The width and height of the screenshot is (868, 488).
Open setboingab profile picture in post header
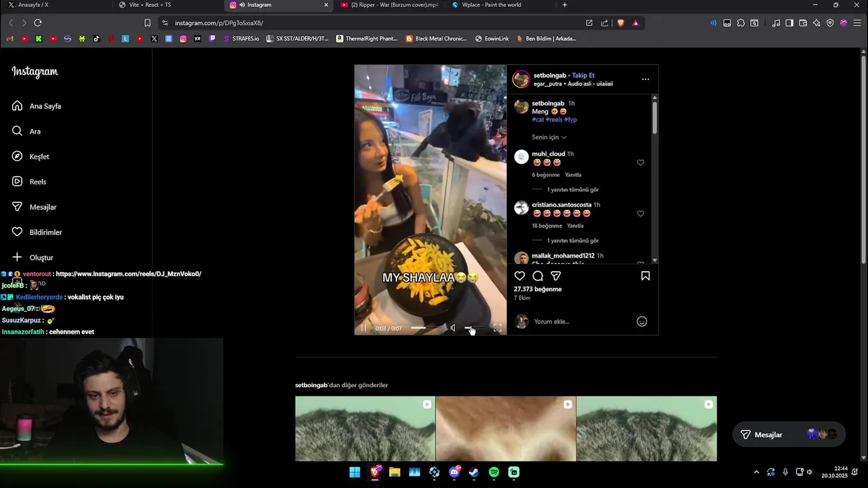521,79
